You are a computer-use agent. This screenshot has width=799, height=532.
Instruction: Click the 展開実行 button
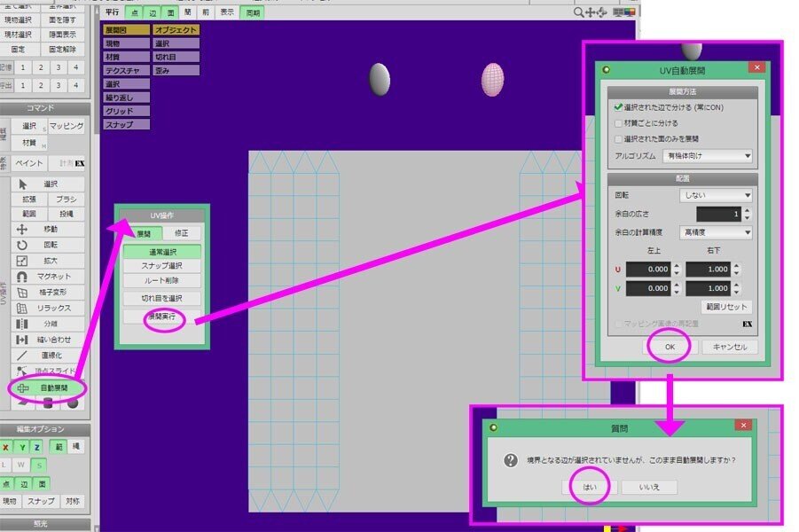[162, 317]
